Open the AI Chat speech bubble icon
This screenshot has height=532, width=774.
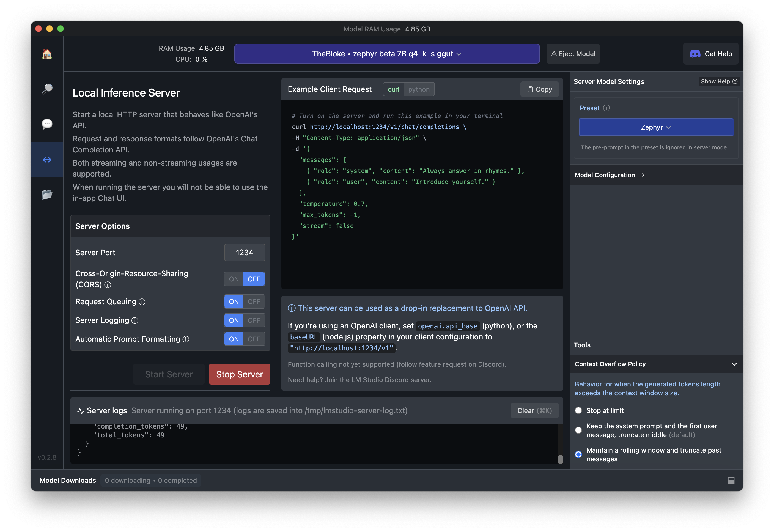pyautogui.click(x=47, y=124)
